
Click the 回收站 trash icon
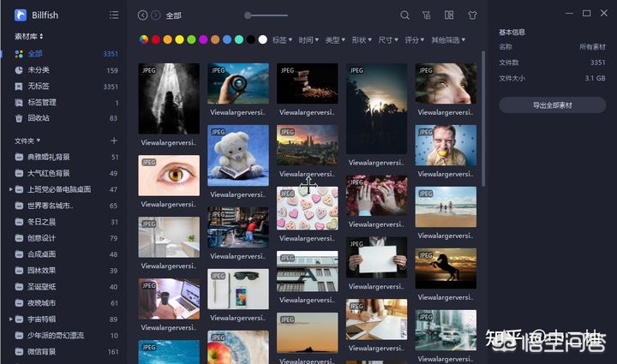click(19, 118)
